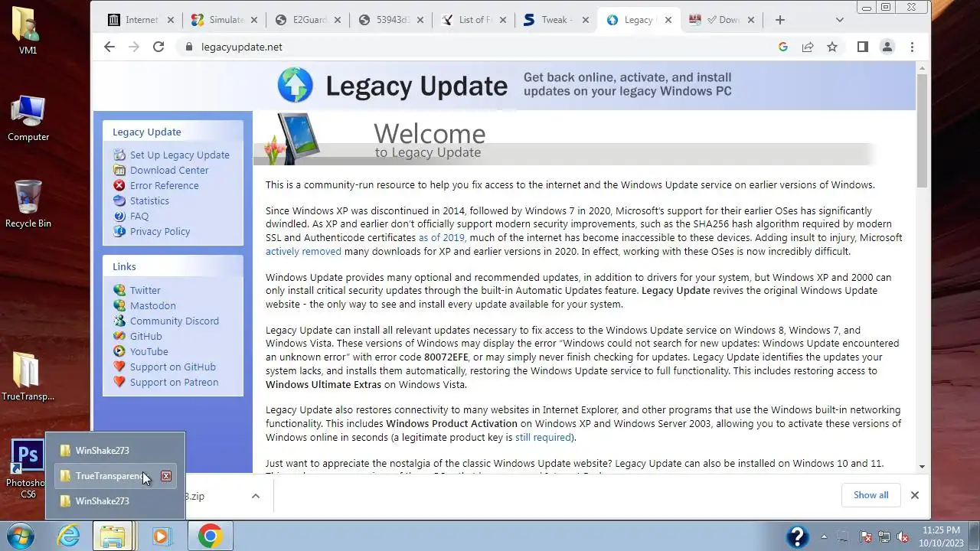Follow the 'still required' link
This screenshot has width=980, height=551.
coord(543,437)
